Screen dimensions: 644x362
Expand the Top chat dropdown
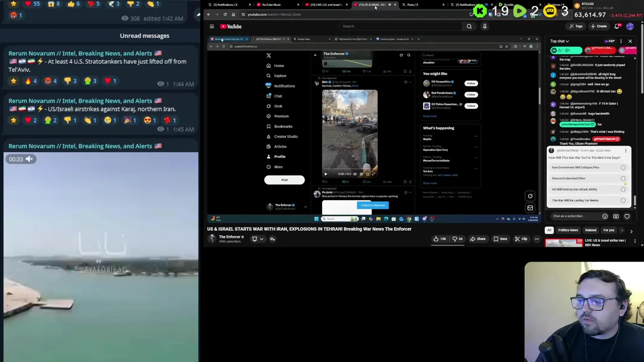pos(559,41)
